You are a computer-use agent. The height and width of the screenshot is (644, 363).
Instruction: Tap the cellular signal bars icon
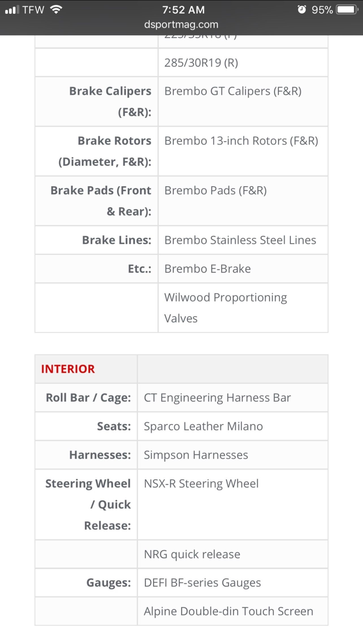pyautogui.click(x=12, y=10)
